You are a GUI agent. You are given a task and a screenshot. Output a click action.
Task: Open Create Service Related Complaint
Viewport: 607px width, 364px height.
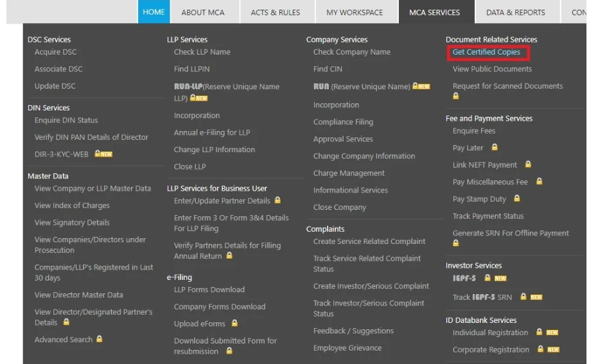[369, 241]
